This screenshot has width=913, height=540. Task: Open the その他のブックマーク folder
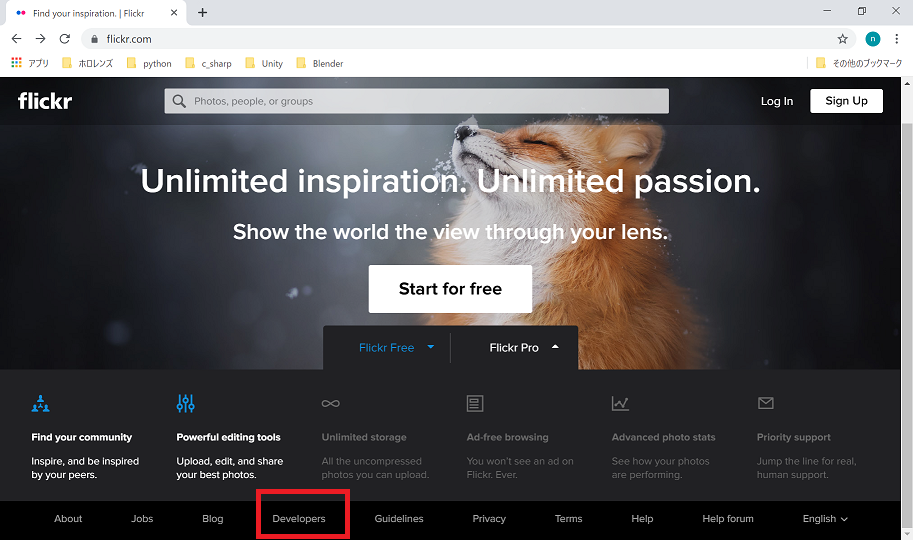(859, 63)
